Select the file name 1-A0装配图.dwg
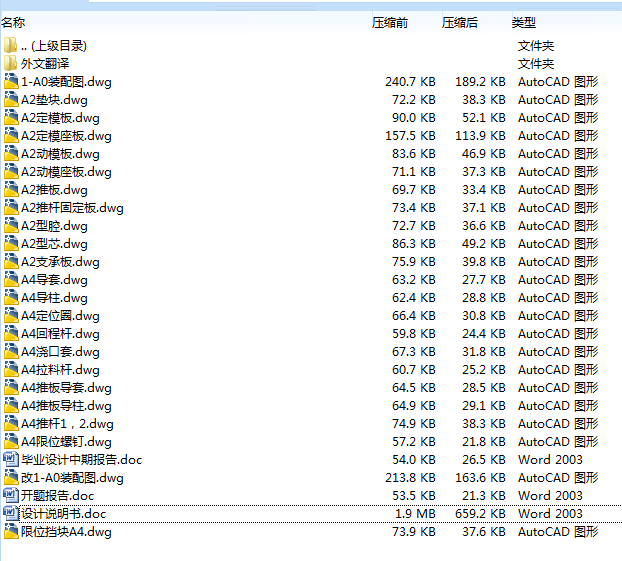This screenshot has height=561, width=622. pos(66,82)
